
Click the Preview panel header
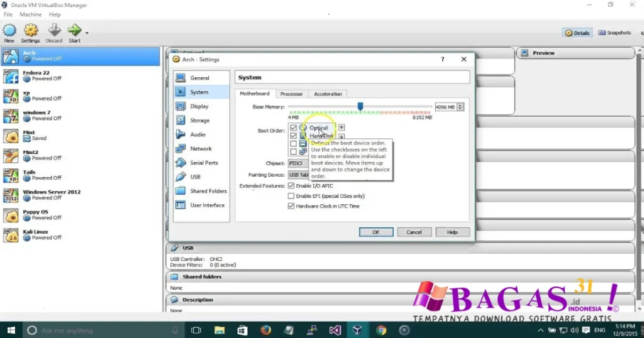[575, 53]
